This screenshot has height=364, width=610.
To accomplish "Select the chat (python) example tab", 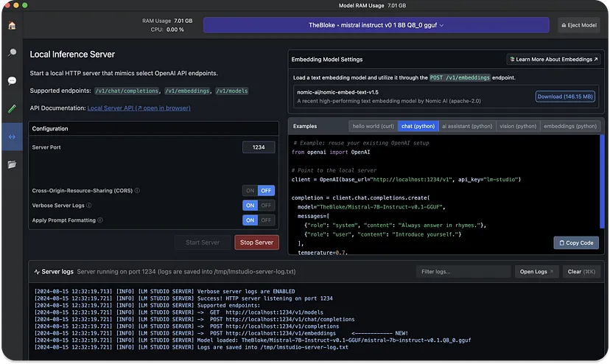I will 418,126.
